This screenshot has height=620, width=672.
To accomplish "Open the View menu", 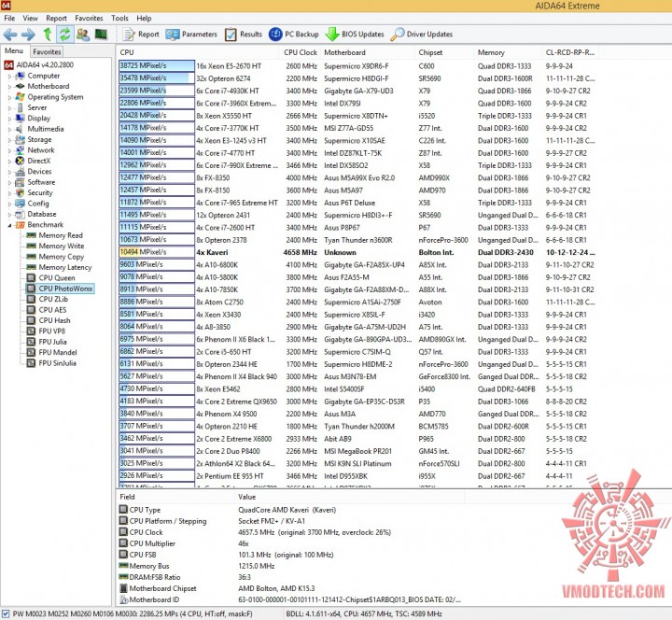I will coord(31,18).
